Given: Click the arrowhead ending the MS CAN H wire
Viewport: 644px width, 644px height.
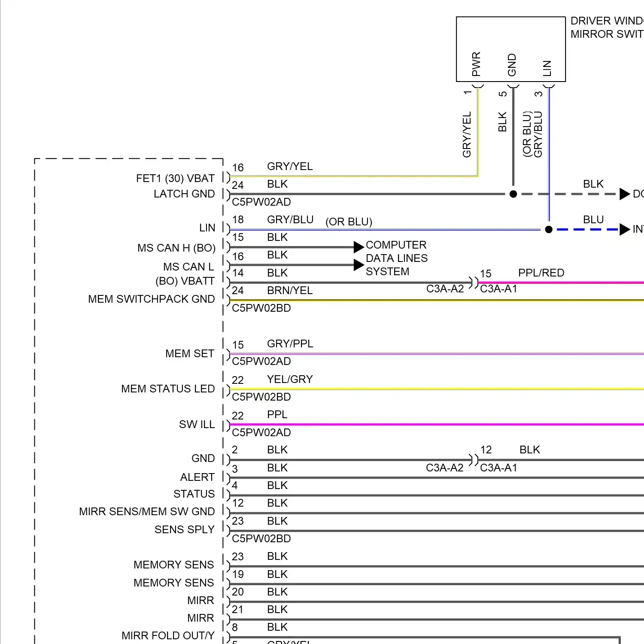Looking at the screenshot, I should click(x=359, y=247).
